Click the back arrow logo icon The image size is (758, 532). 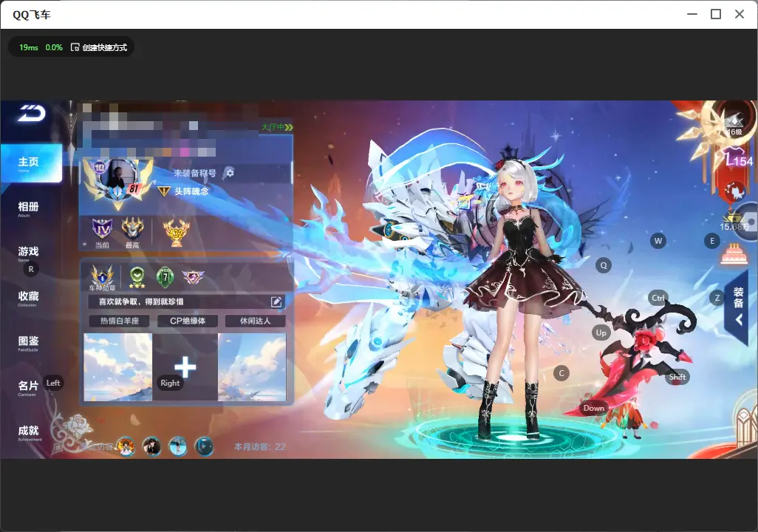(32, 113)
